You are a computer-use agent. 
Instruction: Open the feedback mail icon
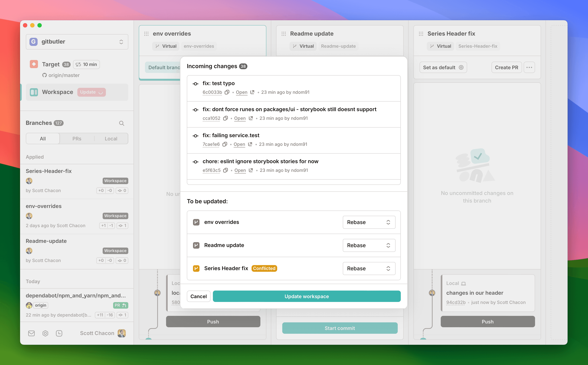click(x=31, y=333)
